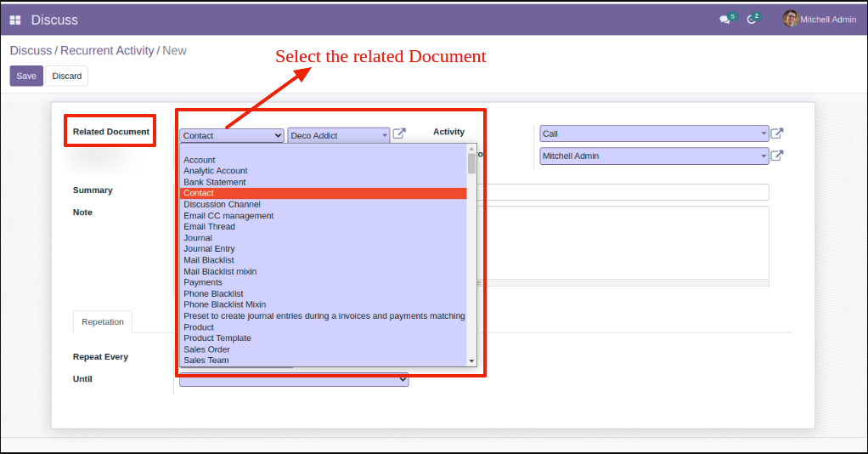Select Product Template option
The width and height of the screenshot is (868, 454).
click(324, 338)
